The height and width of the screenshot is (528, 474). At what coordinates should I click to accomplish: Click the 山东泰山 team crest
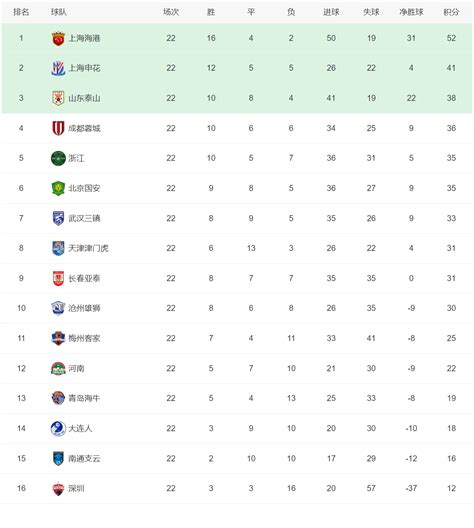pos(58,98)
